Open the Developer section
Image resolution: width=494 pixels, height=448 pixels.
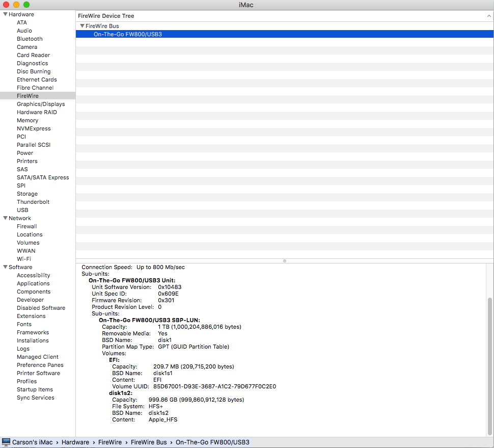30,300
